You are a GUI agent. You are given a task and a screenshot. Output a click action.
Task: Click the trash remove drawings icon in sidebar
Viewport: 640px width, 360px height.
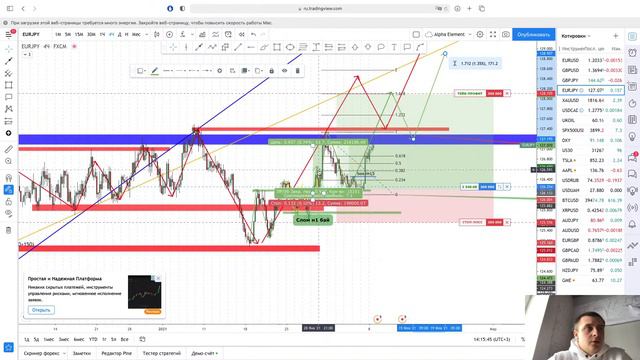click(x=9, y=230)
